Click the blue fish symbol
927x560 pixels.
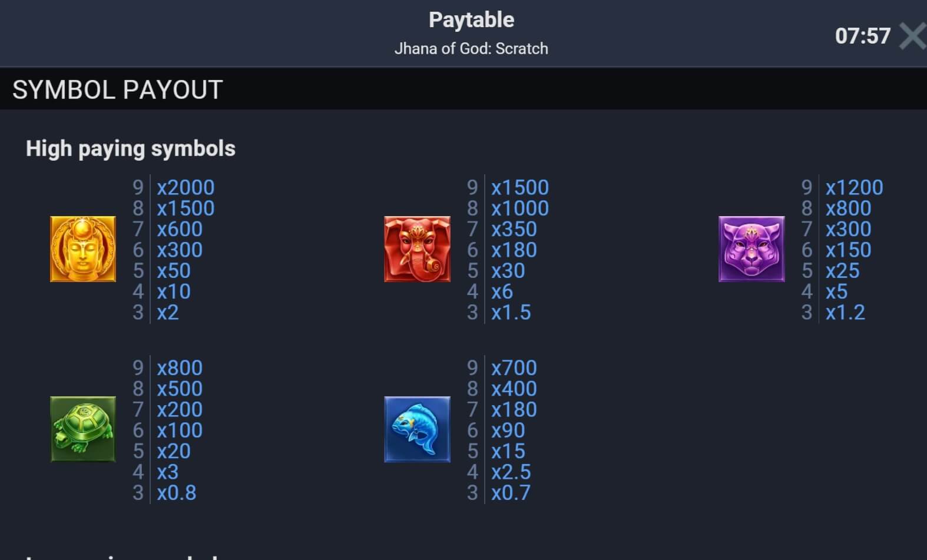pyautogui.click(x=417, y=429)
